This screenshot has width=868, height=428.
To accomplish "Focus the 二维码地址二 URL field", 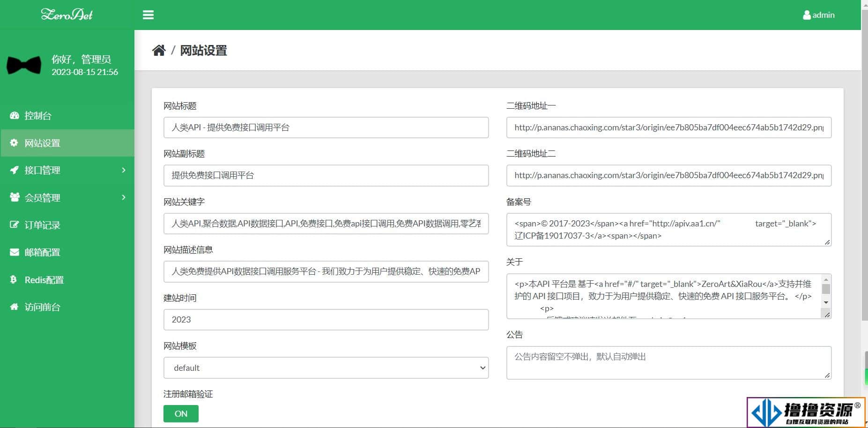I will [669, 175].
